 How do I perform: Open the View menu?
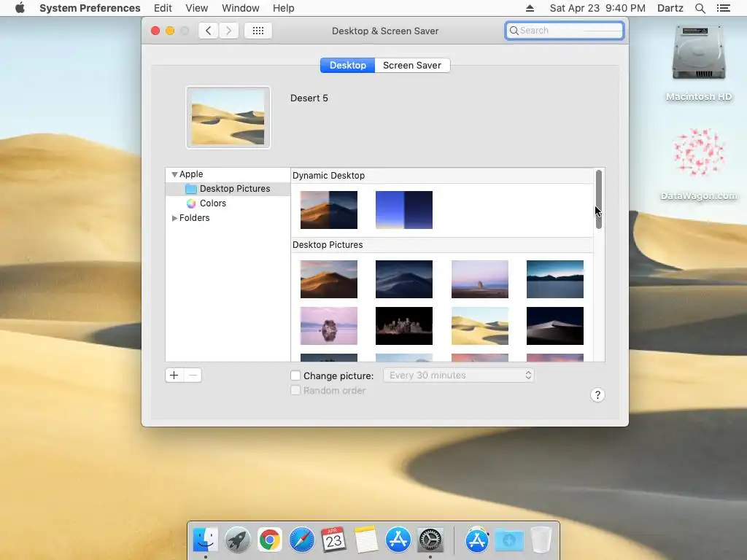tap(196, 8)
